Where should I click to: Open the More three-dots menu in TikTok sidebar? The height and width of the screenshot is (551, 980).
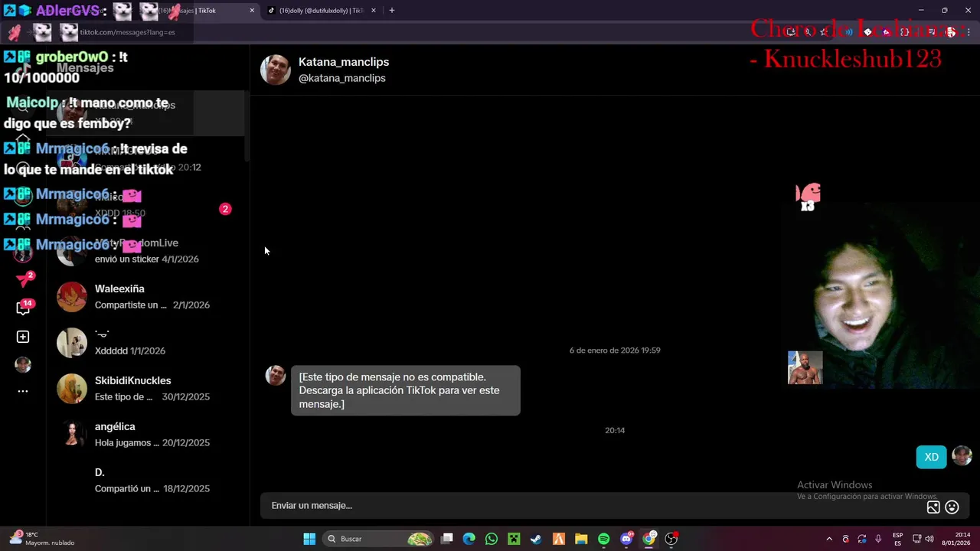tap(23, 391)
